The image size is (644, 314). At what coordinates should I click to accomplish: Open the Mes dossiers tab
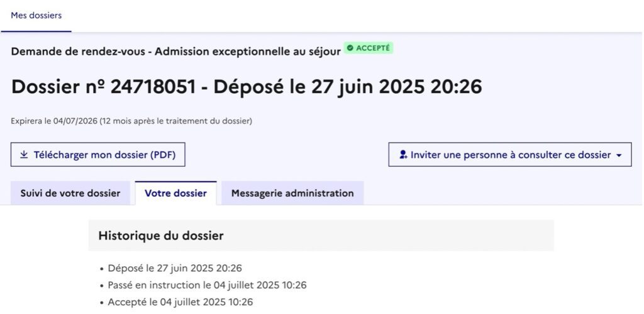(x=36, y=16)
